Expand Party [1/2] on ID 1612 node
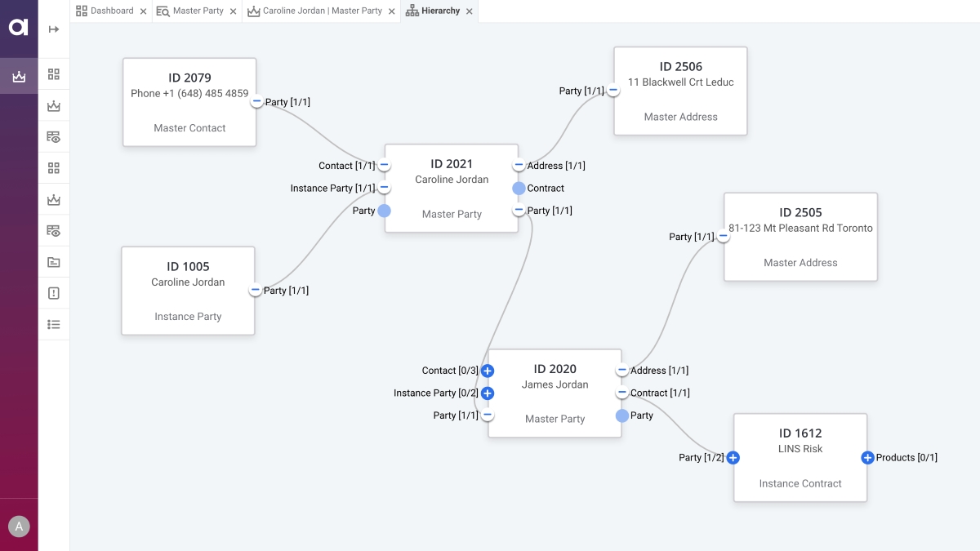 733,458
